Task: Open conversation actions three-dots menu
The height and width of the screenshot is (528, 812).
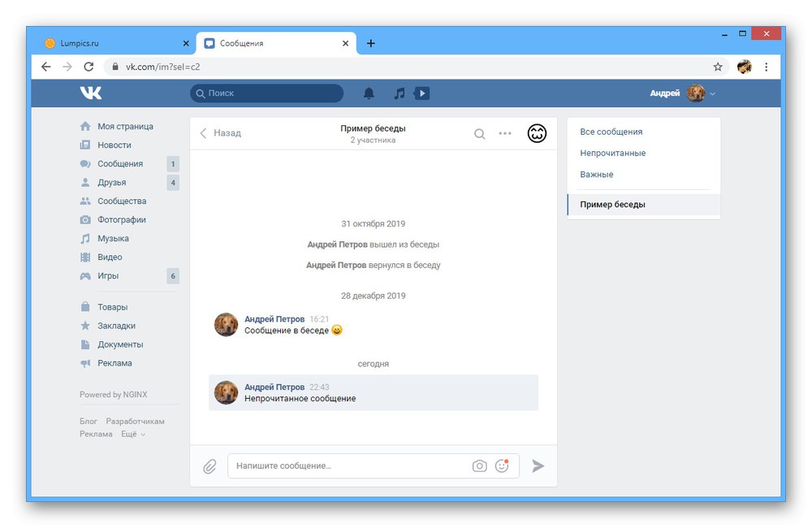Action: 505,133
